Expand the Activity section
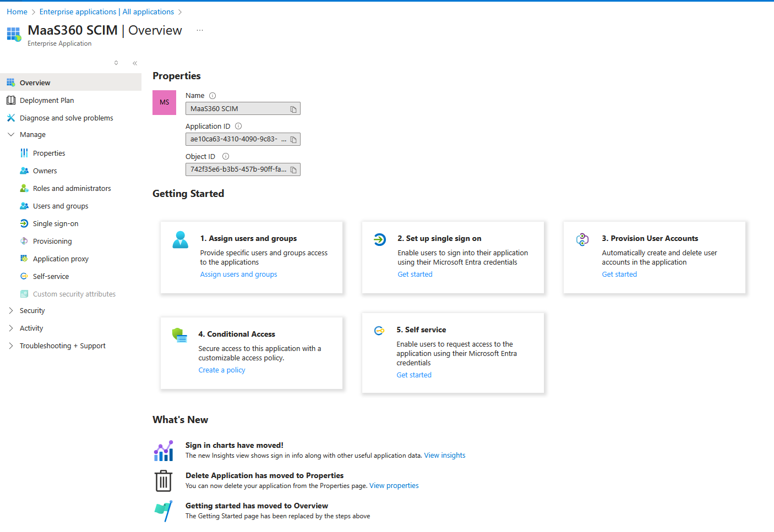 coord(11,328)
